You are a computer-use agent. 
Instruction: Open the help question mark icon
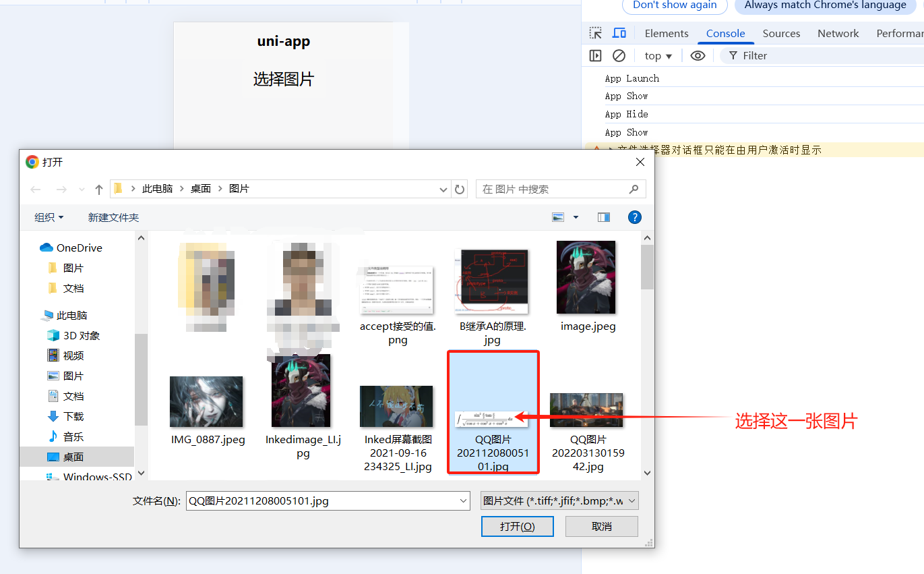coord(634,217)
